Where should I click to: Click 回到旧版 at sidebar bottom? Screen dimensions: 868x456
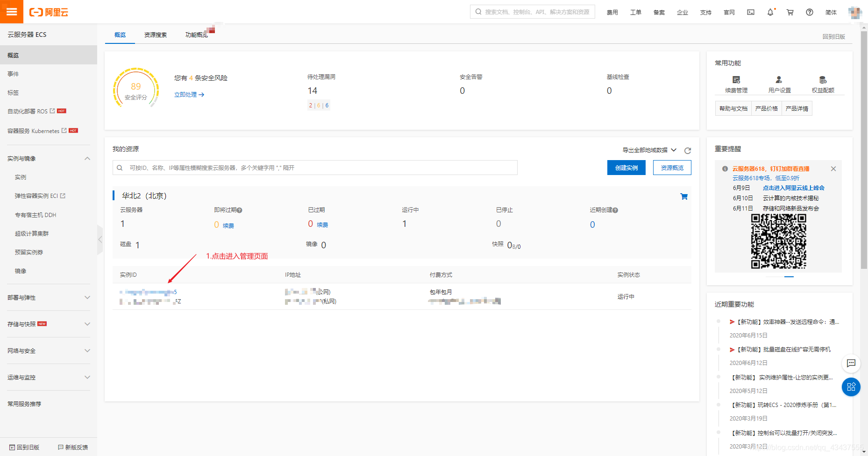[24, 447]
